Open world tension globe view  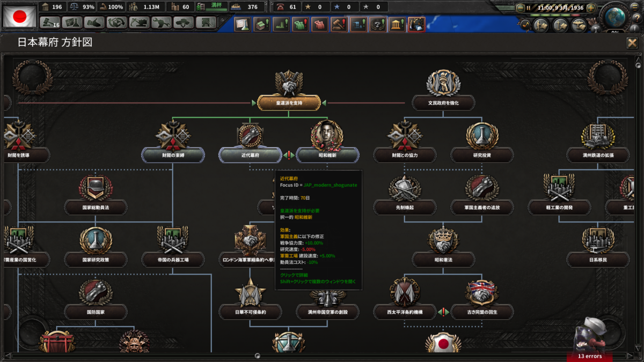coord(615,16)
